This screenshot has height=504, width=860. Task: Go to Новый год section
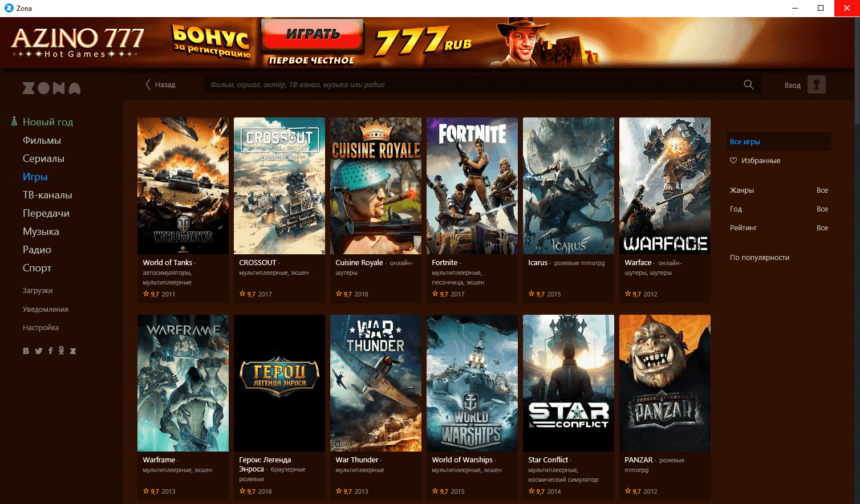tap(48, 122)
